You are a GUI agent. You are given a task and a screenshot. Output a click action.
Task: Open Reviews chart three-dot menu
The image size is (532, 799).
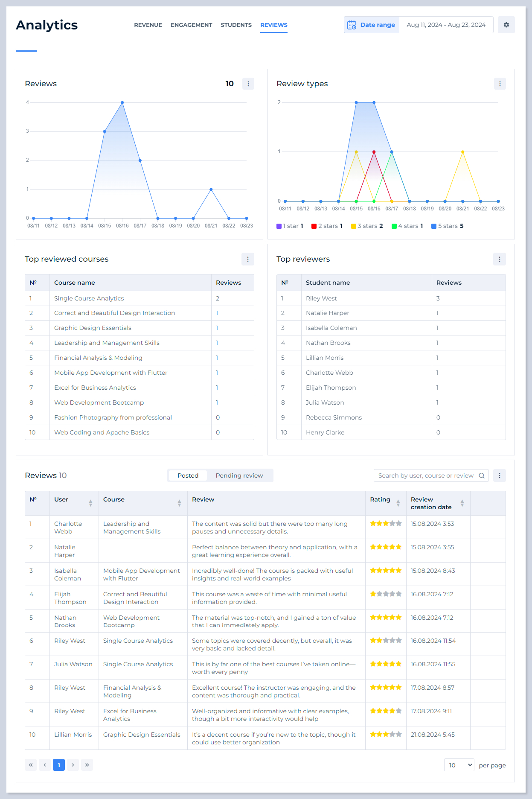(248, 84)
